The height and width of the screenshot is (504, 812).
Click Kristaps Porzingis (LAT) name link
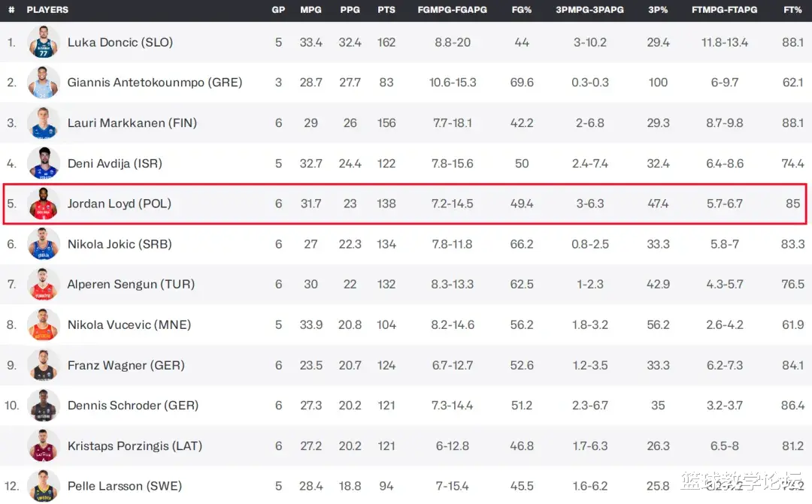click(x=135, y=445)
